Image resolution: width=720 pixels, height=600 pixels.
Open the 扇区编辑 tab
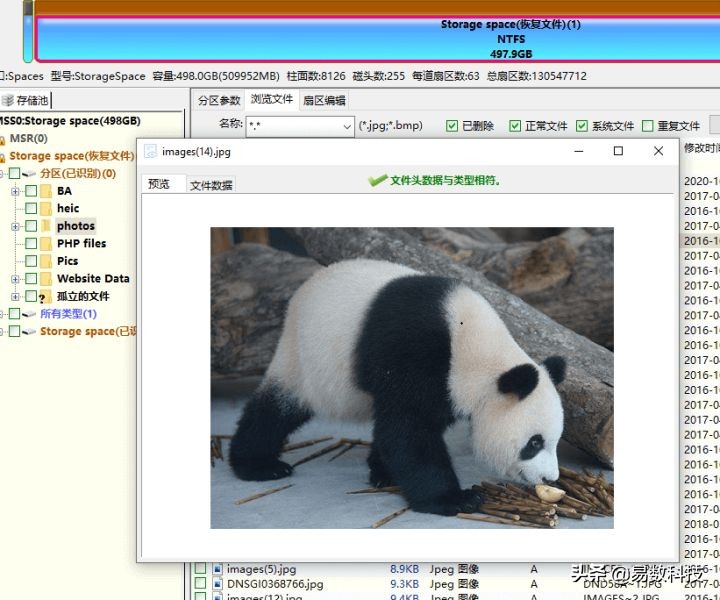324,101
